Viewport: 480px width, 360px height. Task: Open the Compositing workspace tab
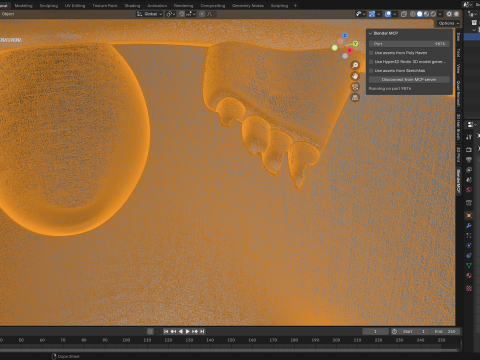click(x=213, y=6)
